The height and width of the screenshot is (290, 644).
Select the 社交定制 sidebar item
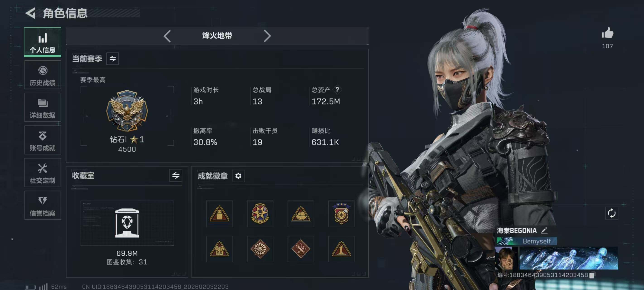43,173
